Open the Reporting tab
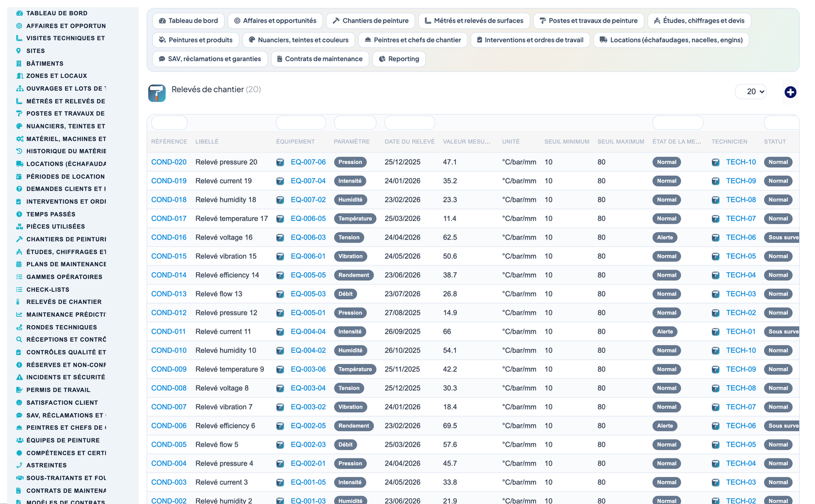The image size is (815, 504). pyautogui.click(x=399, y=59)
